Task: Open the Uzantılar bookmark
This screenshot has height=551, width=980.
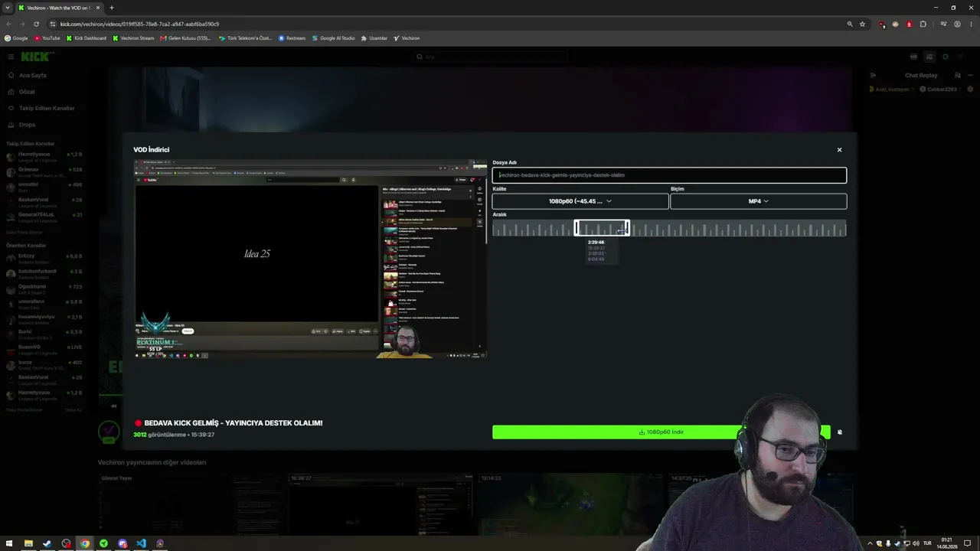Action: tap(374, 38)
